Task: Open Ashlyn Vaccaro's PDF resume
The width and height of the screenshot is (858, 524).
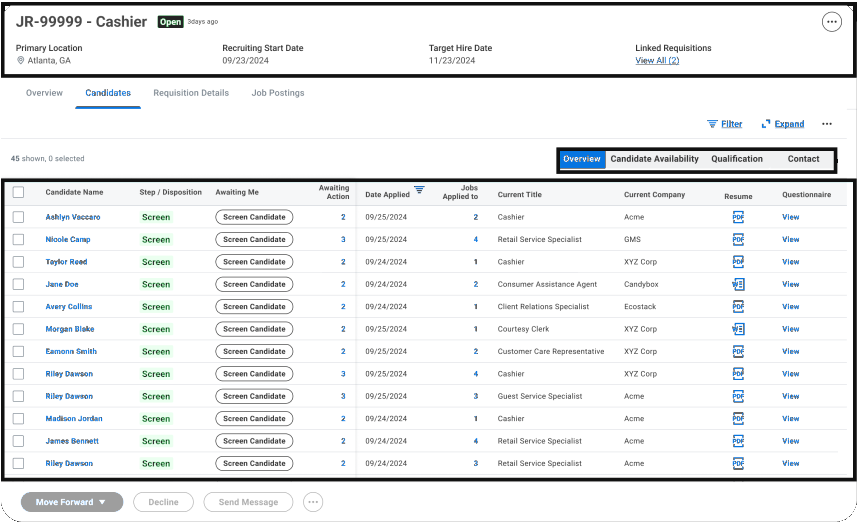Action: pyautogui.click(x=738, y=217)
